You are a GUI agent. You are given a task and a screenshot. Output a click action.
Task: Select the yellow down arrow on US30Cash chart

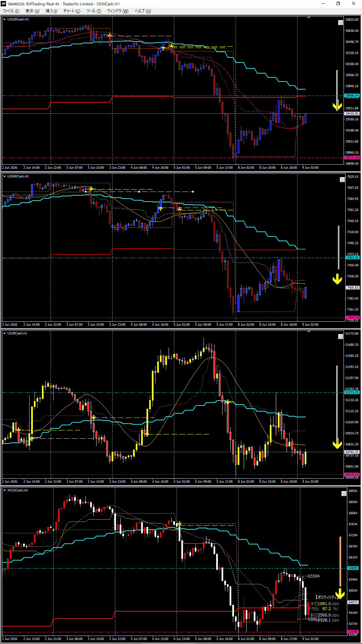[x=337, y=444]
